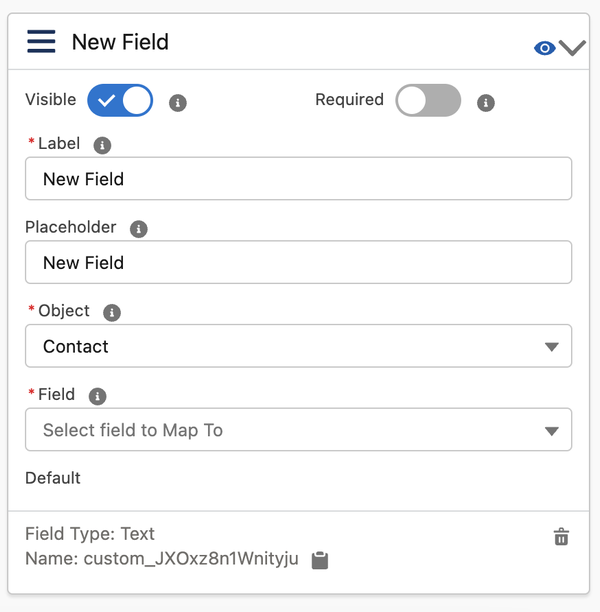Click the info icon beside Object

click(112, 313)
